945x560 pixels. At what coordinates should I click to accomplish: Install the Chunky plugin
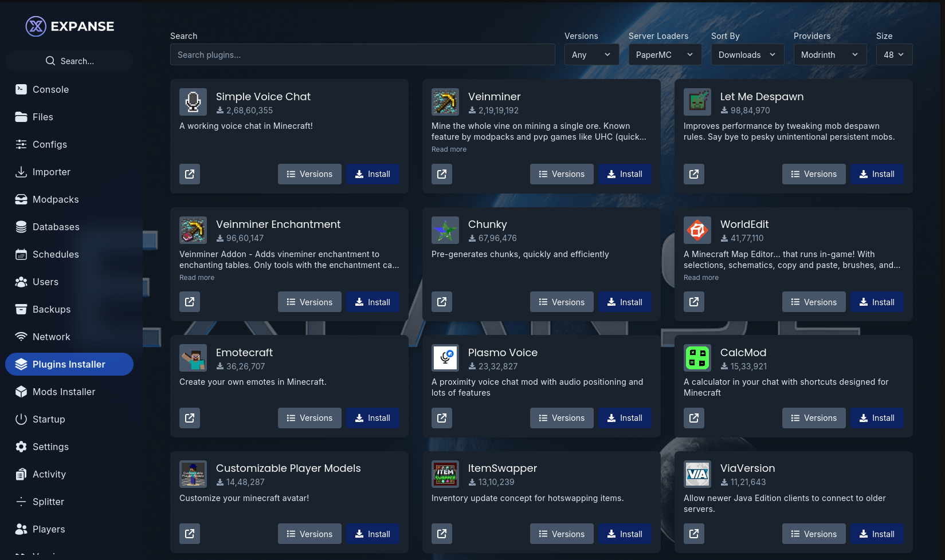(x=625, y=302)
